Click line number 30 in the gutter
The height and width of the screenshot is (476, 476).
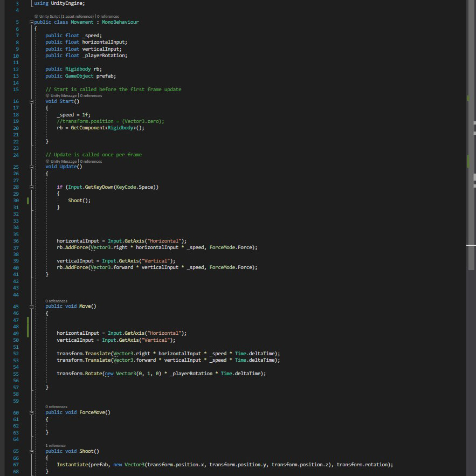(16, 201)
